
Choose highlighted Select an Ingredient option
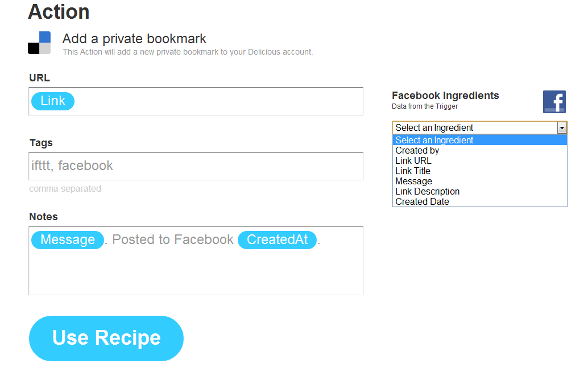pos(479,141)
